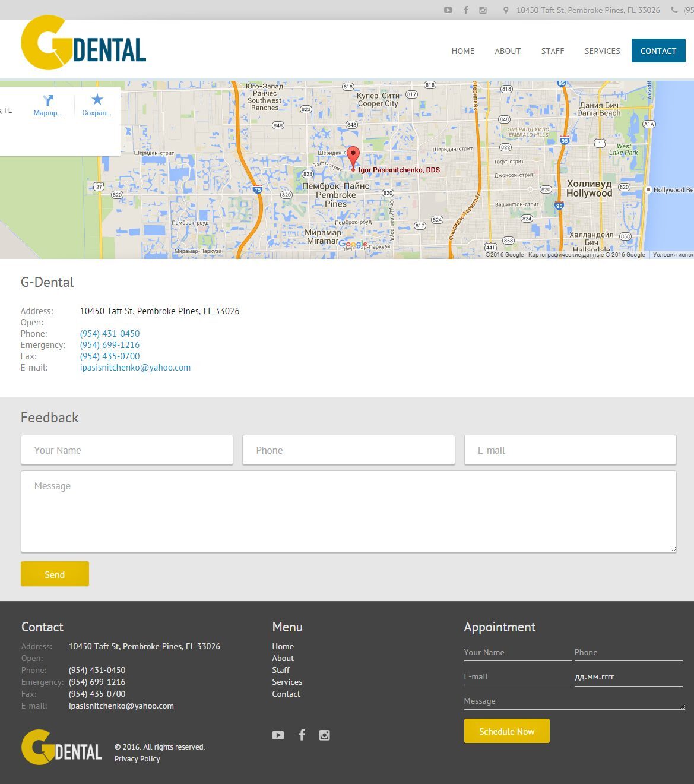Open Instagram icon in top bar
The image size is (694, 784).
point(483,10)
